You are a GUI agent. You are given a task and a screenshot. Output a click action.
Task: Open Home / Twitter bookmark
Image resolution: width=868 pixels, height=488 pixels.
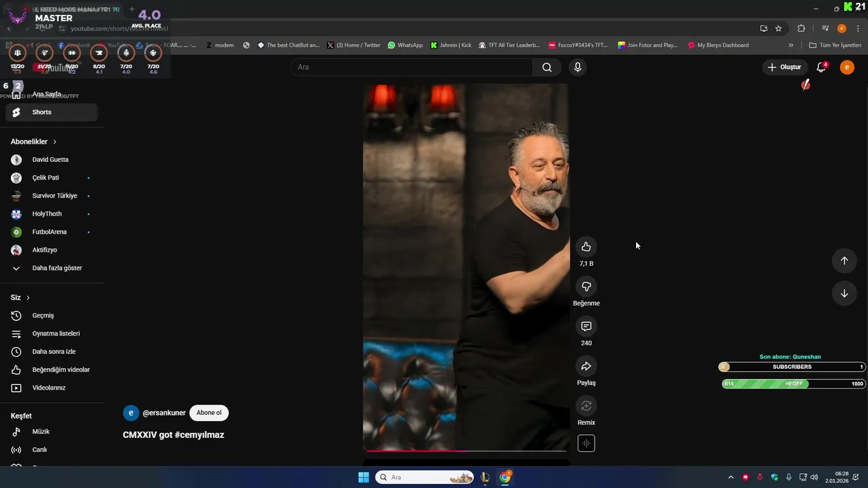coord(353,45)
